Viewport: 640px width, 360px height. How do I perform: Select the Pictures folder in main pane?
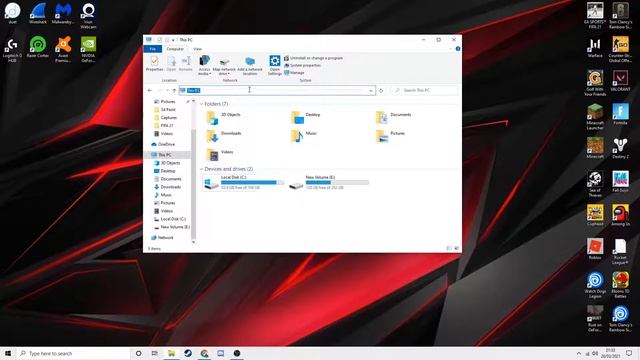[x=390, y=136]
